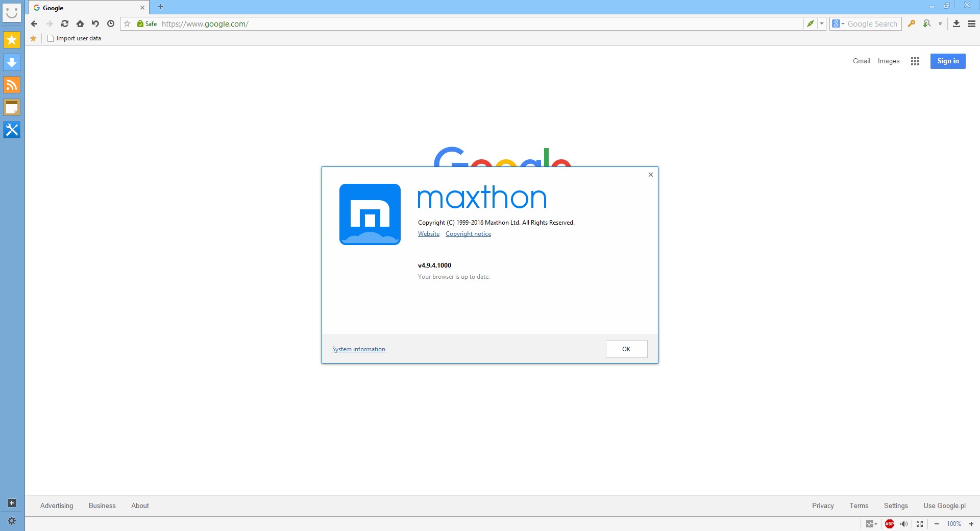This screenshot has height=531, width=980.
Task: Close the Google tab
Action: click(x=142, y=8)
